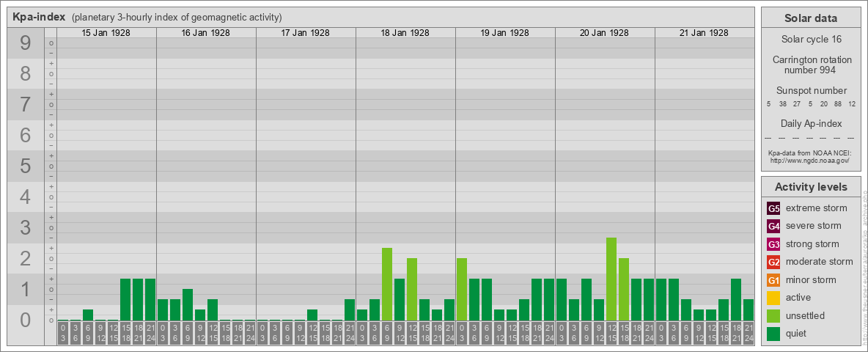Click the Activity levels panel heading
The height and width of the screenshot is (352, 868).
click(x=810, y=187)
